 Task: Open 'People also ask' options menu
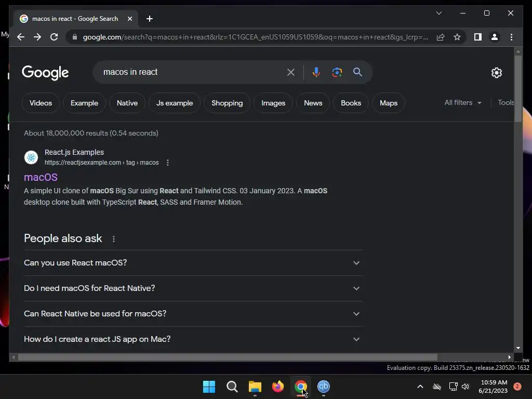click(114, 239)
